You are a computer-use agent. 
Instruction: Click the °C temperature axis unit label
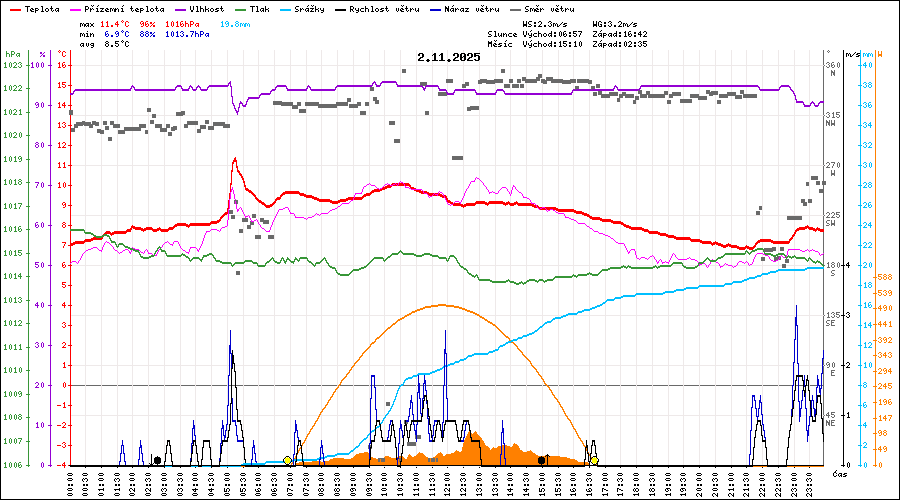click(x=62, y=53)
